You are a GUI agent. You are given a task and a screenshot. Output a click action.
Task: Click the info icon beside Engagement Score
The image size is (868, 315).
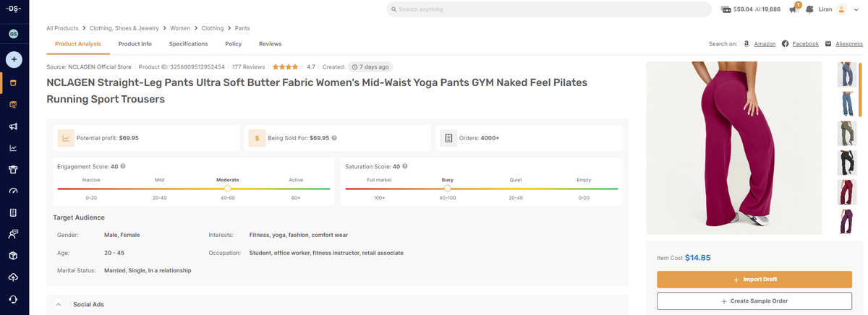click(x=123, y=166)
